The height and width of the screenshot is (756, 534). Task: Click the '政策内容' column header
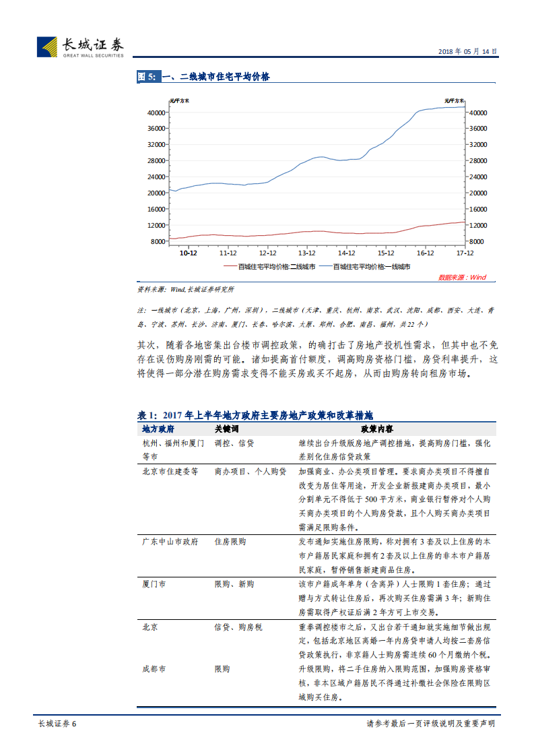(x=377, y=429)
